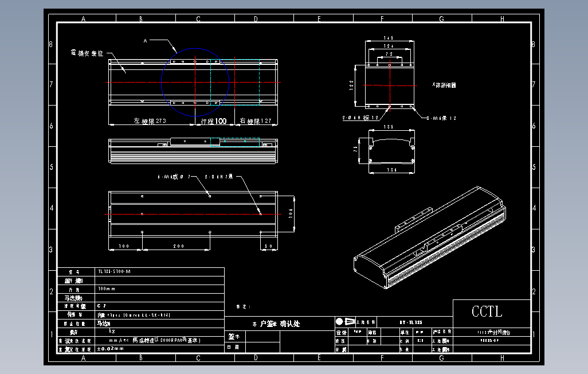Click the 行程100 stroke dimension label

coord(214,121)
